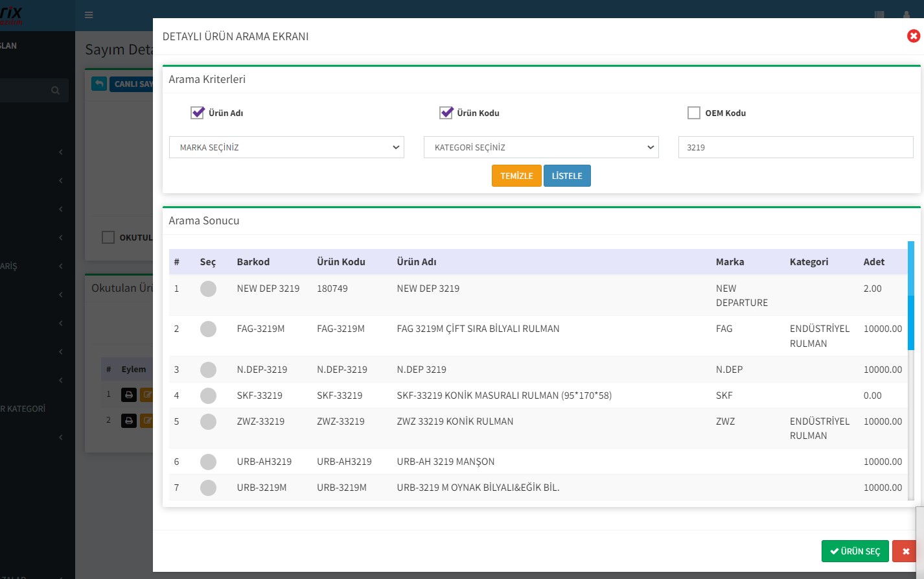Click the user profile icon in header
The height and width of the screenshot is (579, 924).
click(x=906, y=15)
